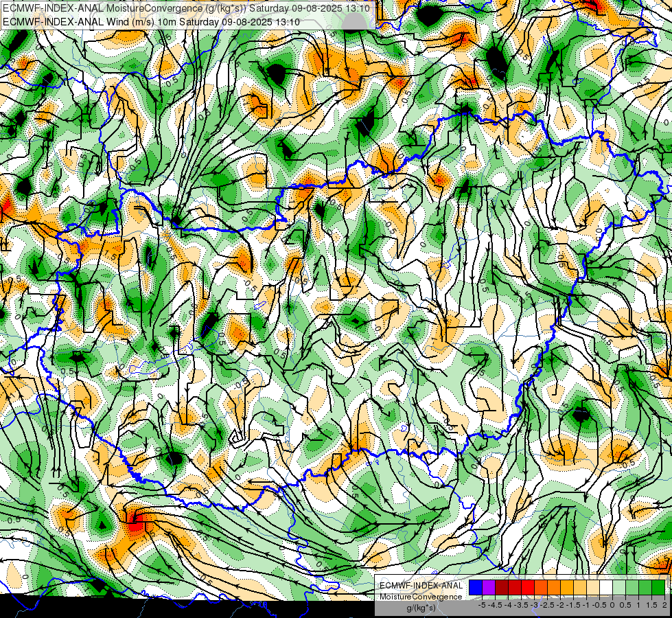The image size is (672, 618).
Task: Click the dark maroon legend swatch
Action: pos(502,588)
